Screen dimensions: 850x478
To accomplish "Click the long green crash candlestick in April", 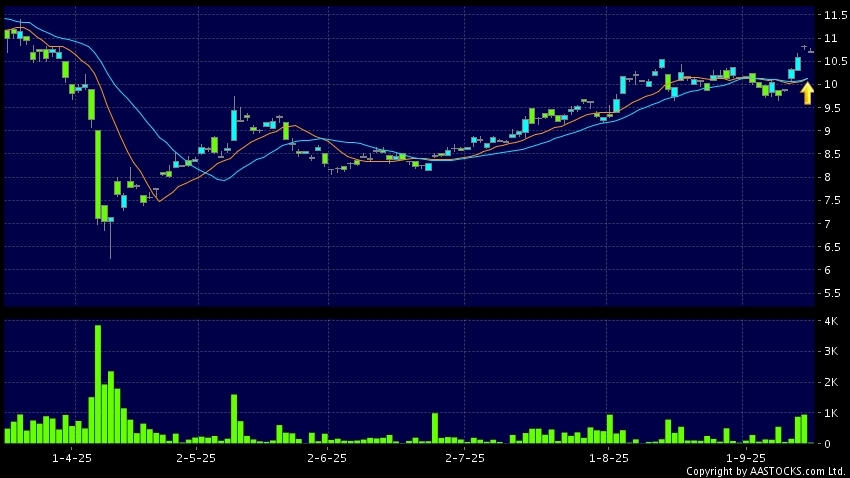I will pyautogui.click(x=98, y=175).
